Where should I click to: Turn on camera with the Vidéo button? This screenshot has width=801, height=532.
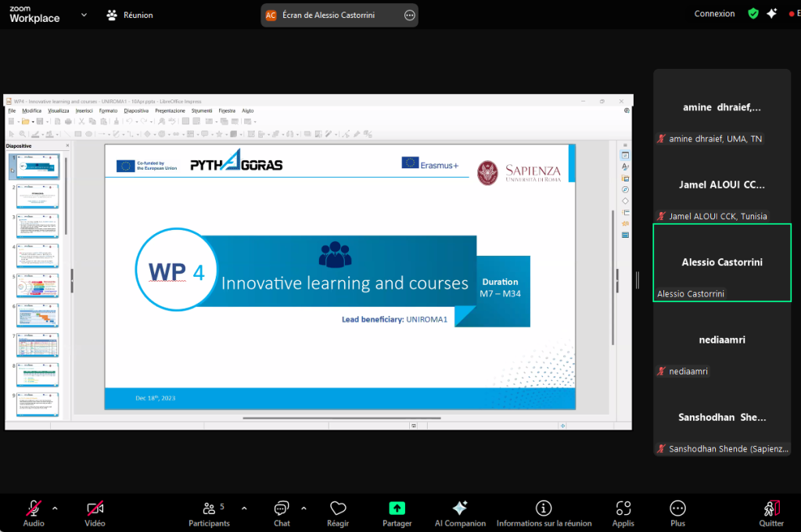coord(95,513)
